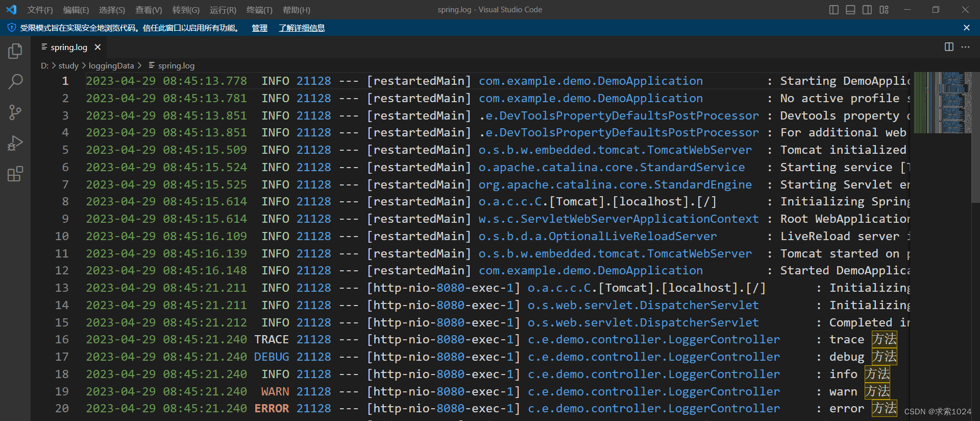Click the 管理 link in banner
Image resolution: width=980 pixels, height=421 pixels.
tap(259, 28)
